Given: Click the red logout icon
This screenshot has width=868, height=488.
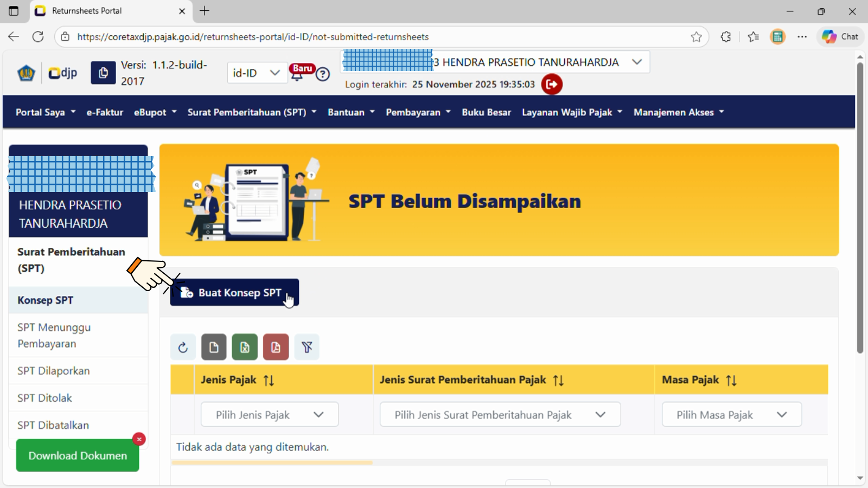Looking at the screenshot, I should [552, 85].
